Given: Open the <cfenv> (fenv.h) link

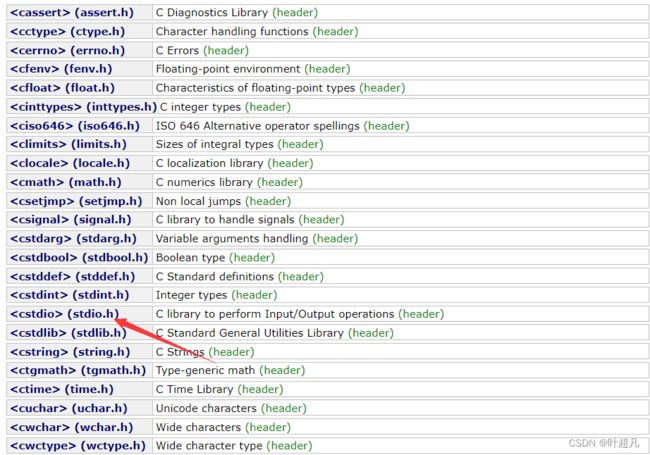Looking at the screenshot, I should click(61, 69).
